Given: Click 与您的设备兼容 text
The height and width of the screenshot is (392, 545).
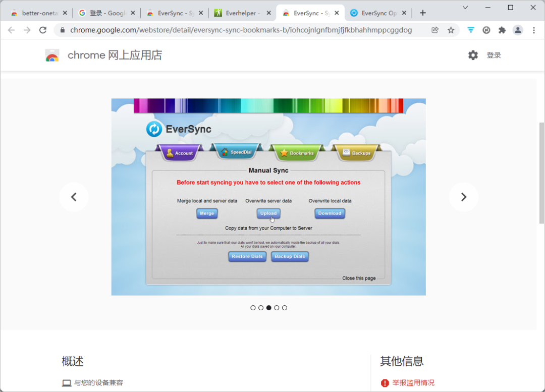Looking at the screenshot, I should [98, 382].
